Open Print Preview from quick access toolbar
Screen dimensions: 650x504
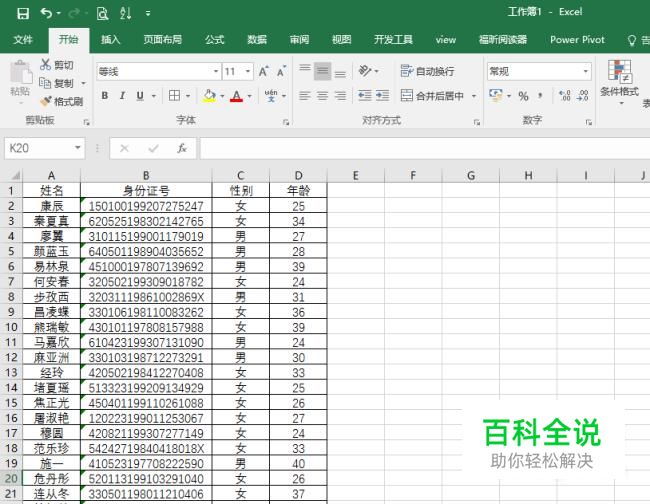pos(102,13)
